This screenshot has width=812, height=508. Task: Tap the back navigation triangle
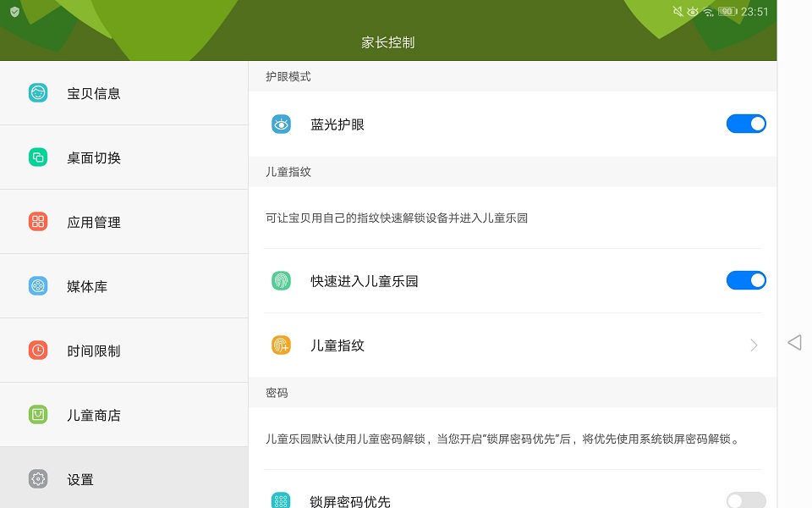(x=794, y=342)
